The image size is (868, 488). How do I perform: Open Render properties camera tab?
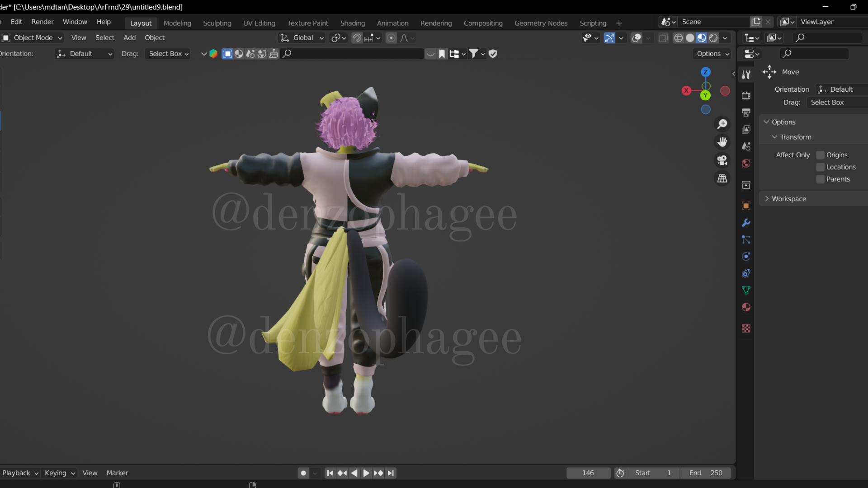click(746, 95)
